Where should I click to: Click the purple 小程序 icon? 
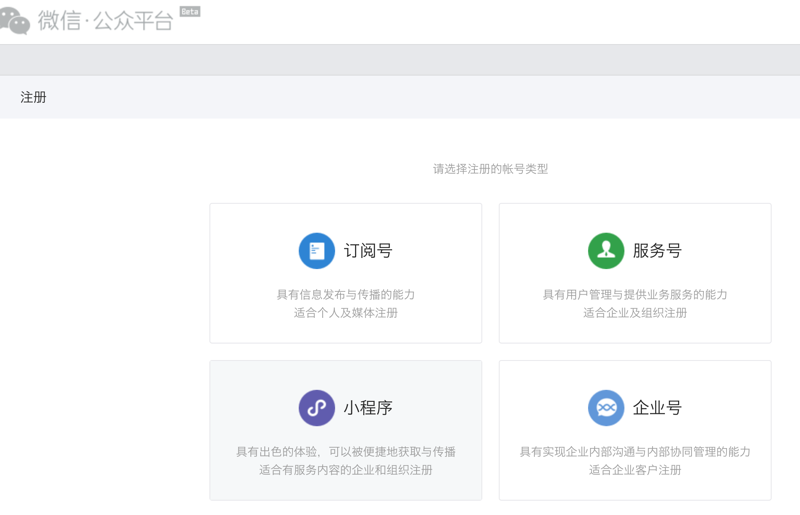[x=317, y=408]
